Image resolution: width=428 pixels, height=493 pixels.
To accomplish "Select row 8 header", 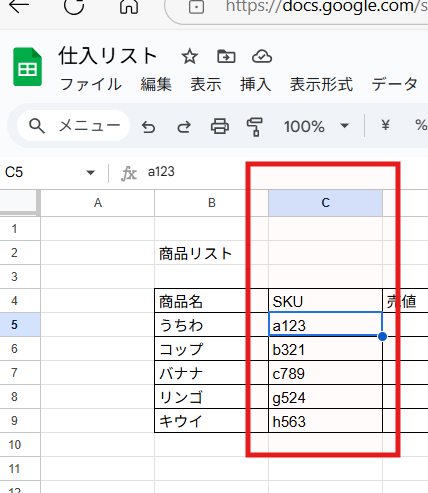I will pyautogui.click(x=20, y=397).
